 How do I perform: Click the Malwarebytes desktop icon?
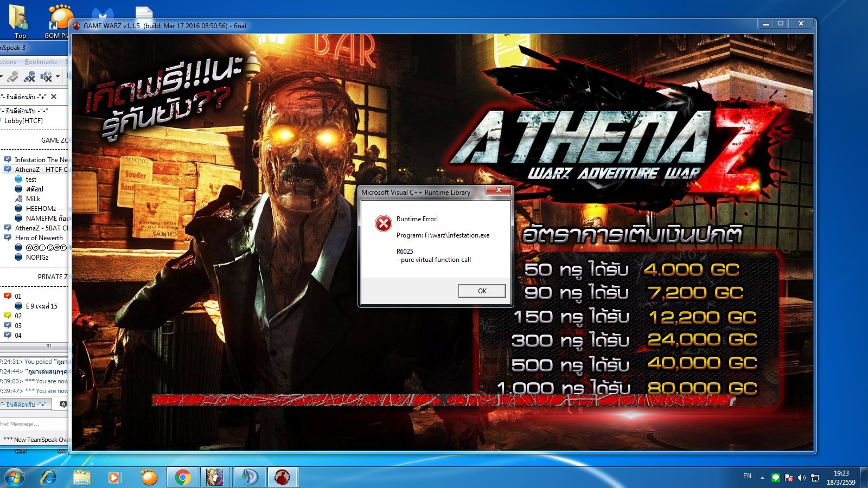[x=103, y=13]
